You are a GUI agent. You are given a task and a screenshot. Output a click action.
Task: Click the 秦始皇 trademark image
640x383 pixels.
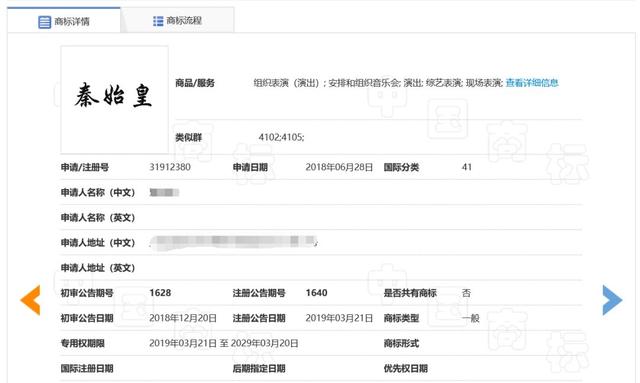click(114, 99)
